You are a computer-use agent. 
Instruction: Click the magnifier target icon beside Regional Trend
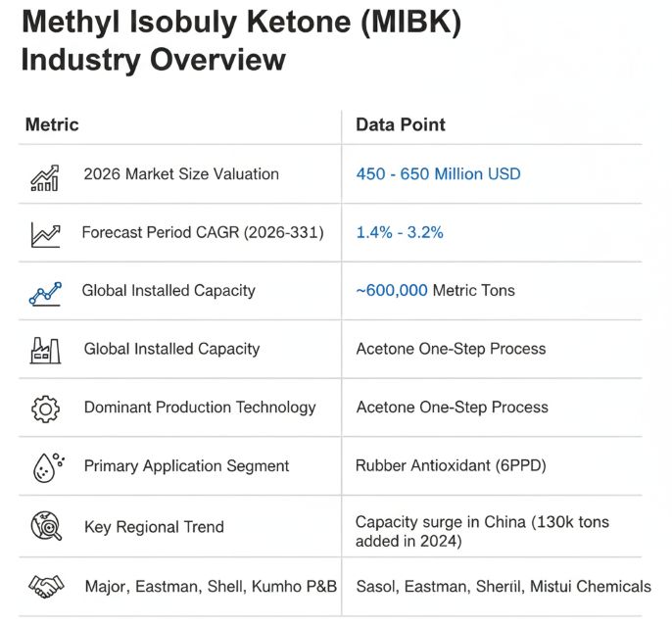click(45, 527)
